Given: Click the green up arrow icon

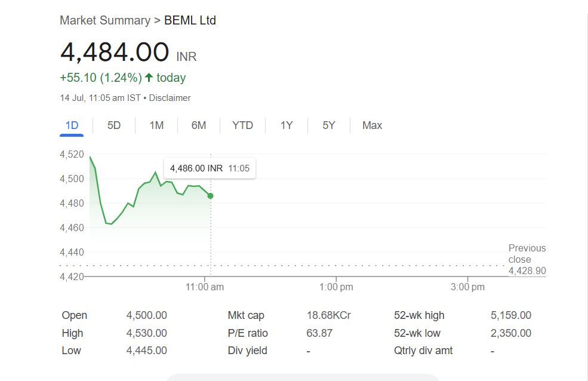Looking at the screenshot, I should coord(149,78).
